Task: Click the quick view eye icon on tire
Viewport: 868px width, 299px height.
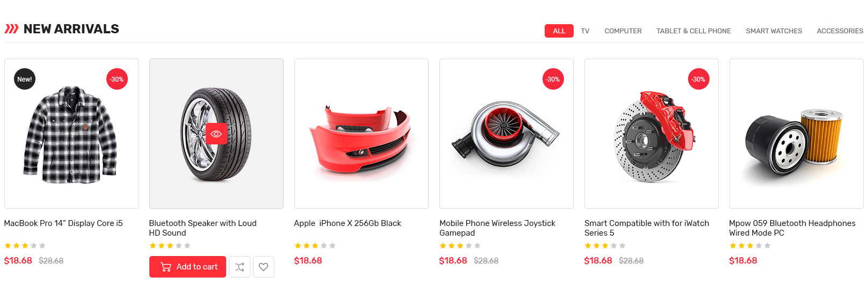Action: click(216, 134)
